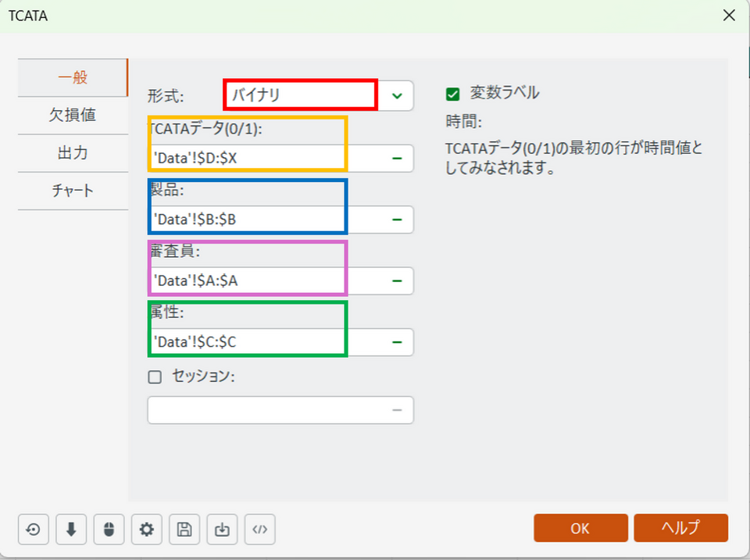Click the 時間: label text
Screen dimensions: 750x560
[463, 122]
